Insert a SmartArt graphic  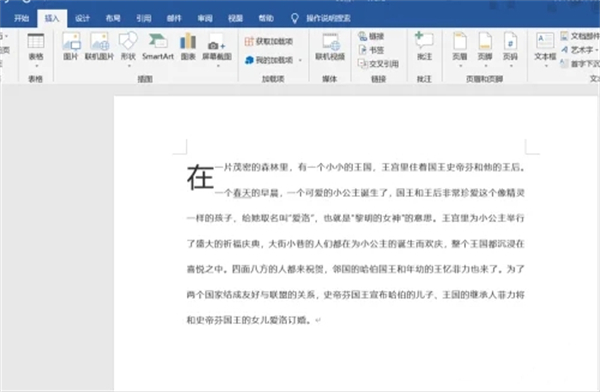pos(158,47)
